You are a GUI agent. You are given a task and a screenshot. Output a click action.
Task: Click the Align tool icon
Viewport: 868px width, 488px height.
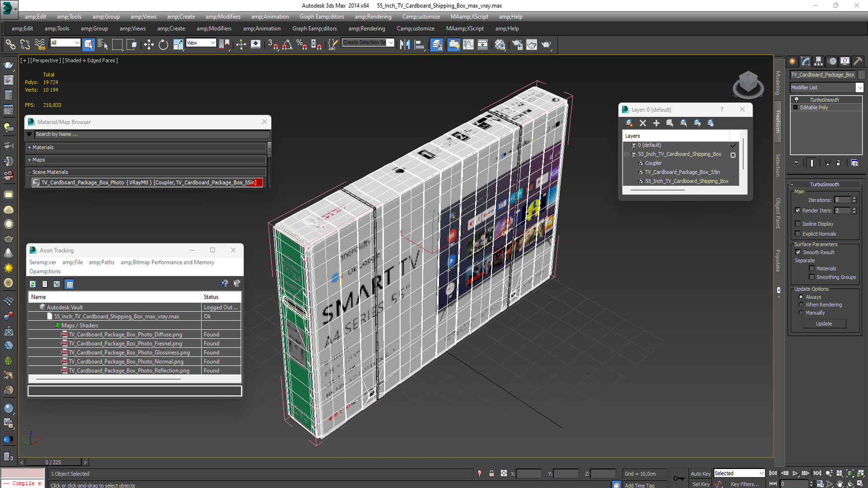(420, 44)
